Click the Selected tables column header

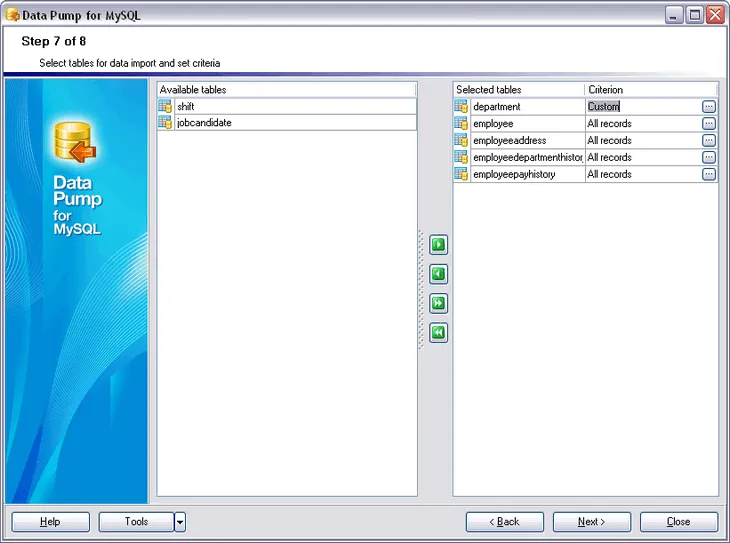[x=519, y=89]
